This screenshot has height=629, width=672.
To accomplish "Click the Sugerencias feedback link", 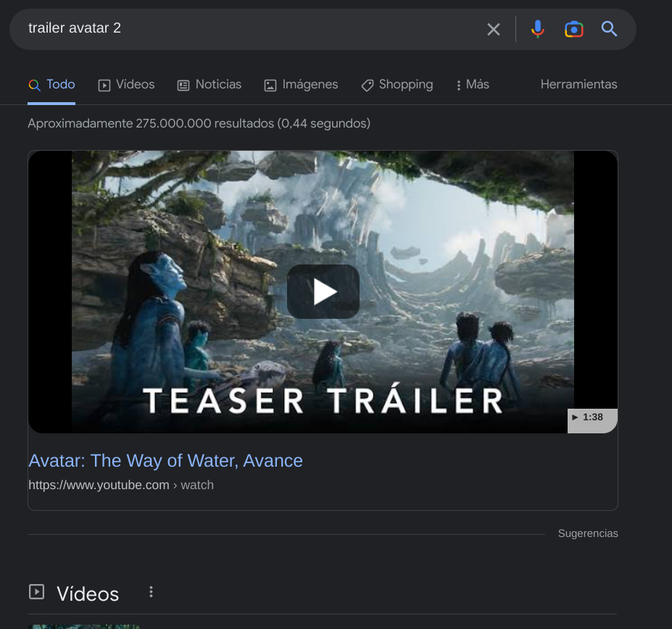I will (588, 533).
